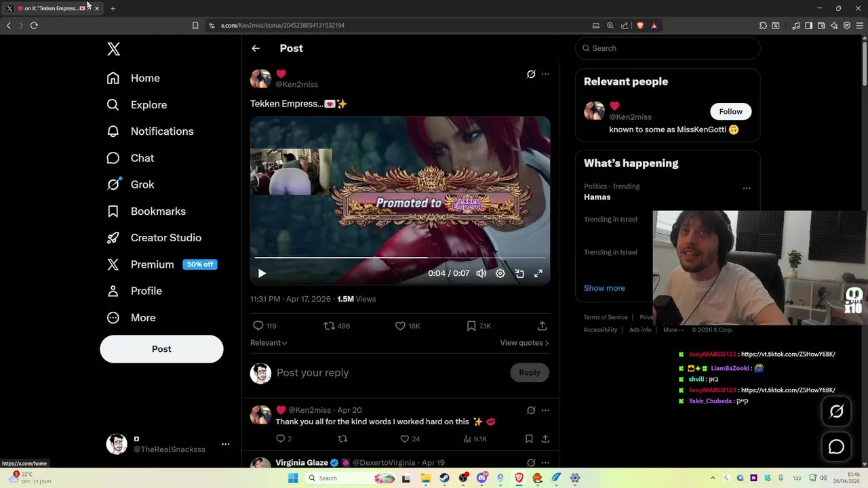
Task: Open Grok from the sidebar
Action: pos(130,184)
